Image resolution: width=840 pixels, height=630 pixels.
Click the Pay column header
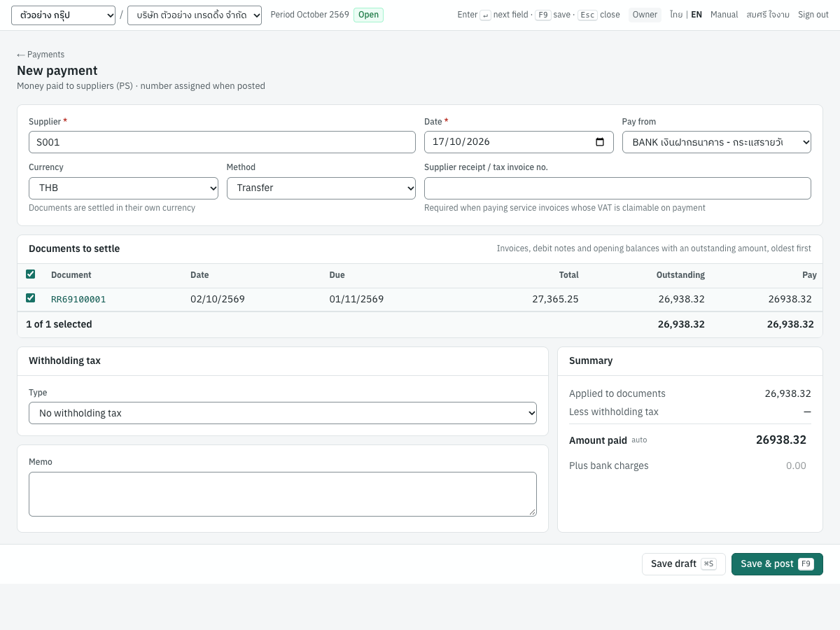pyautogui.click(x=809, y=275)
